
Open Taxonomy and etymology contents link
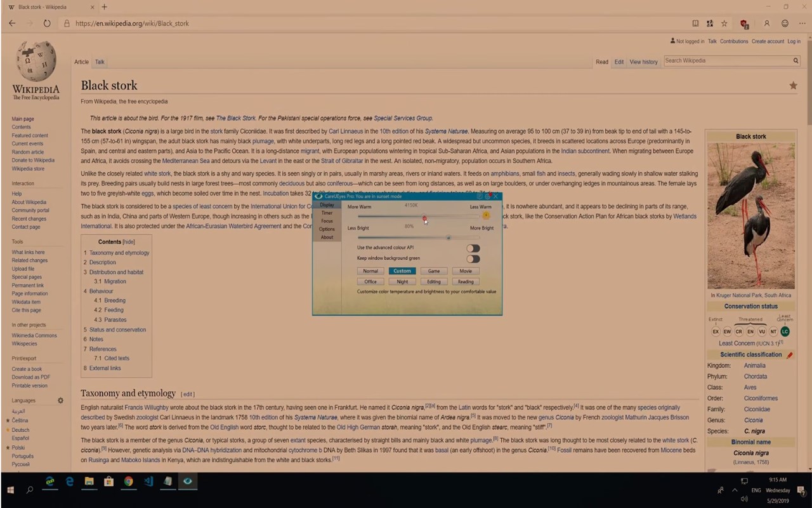(x=119, y=253)
